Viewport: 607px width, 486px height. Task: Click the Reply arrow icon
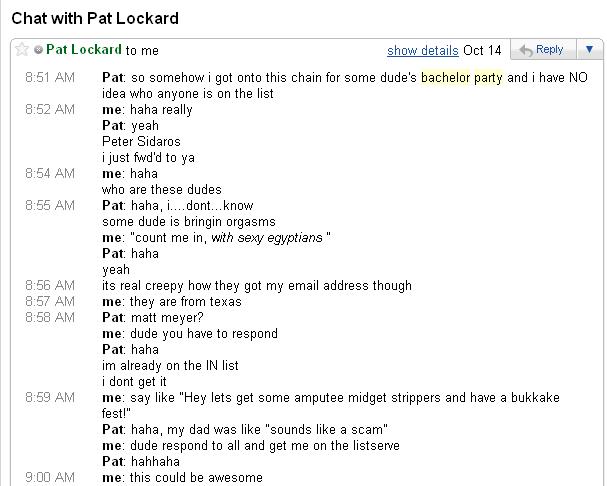click(x=524, y=49)
